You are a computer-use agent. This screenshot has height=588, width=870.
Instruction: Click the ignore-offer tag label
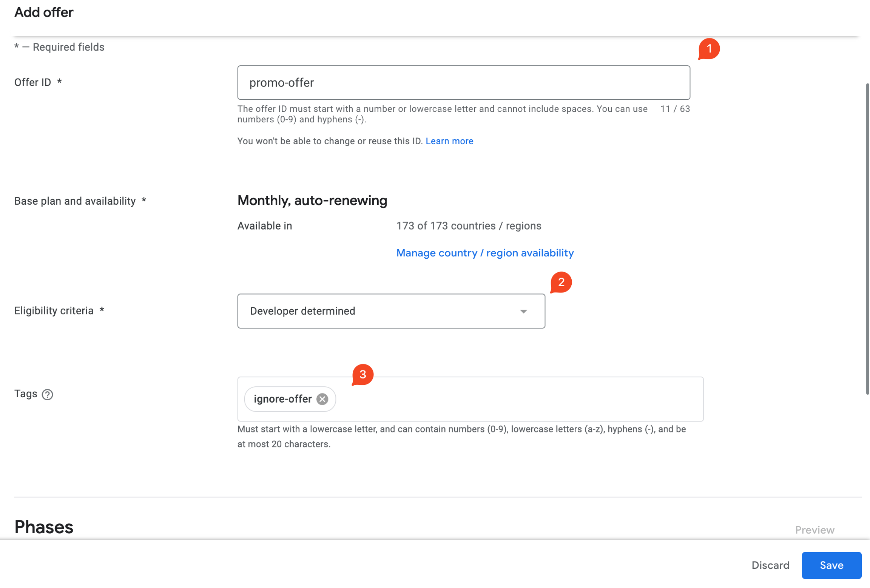click(282, 399)
